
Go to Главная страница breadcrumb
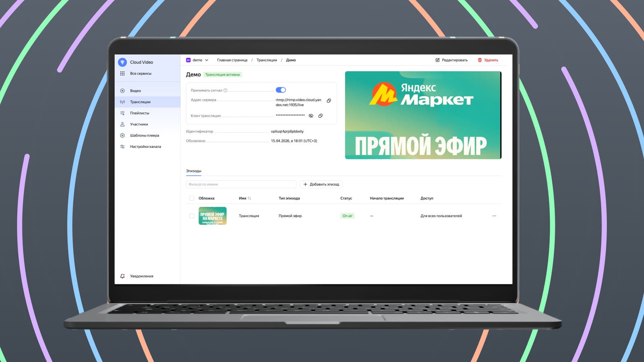(232, 60)
